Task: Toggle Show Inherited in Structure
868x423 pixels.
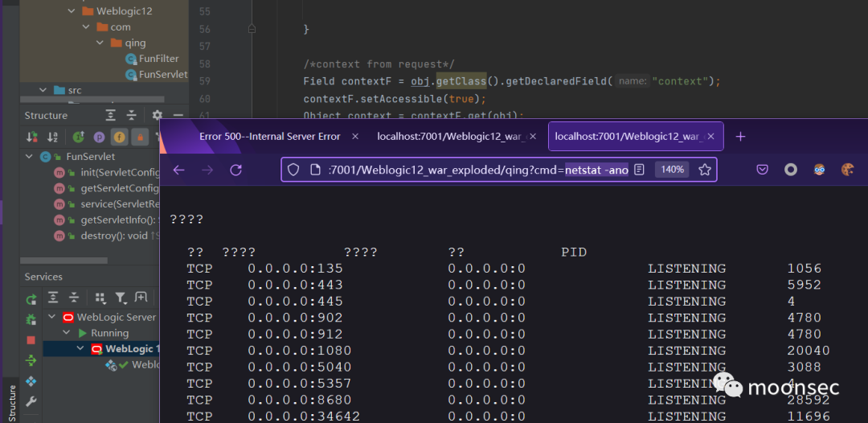Action: [x=78, y=137]
